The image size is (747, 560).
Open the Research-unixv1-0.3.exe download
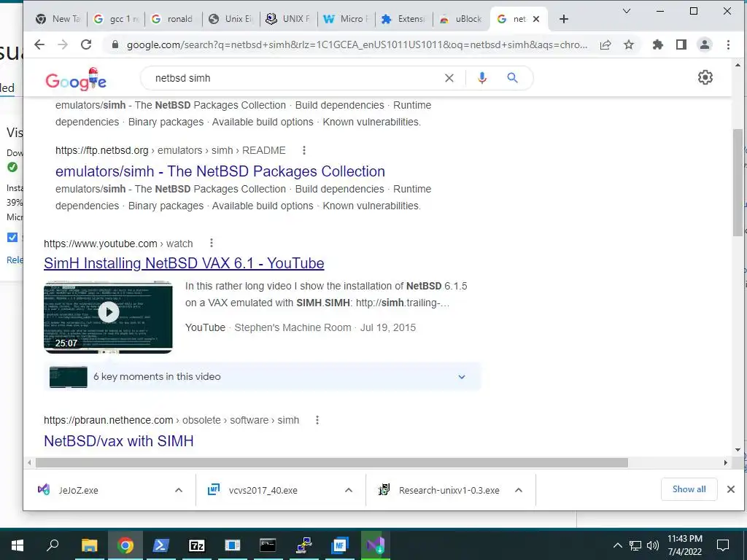click(449, 490)
